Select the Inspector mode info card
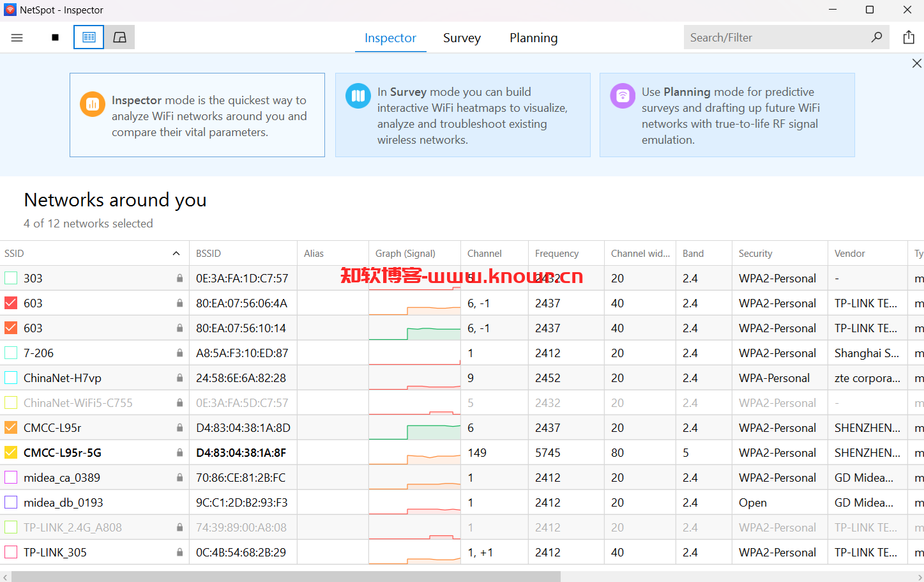 197,115
